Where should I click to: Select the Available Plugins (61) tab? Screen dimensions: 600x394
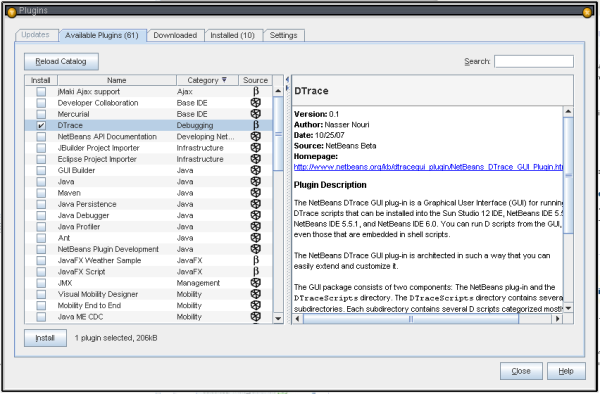pos(102,35)
